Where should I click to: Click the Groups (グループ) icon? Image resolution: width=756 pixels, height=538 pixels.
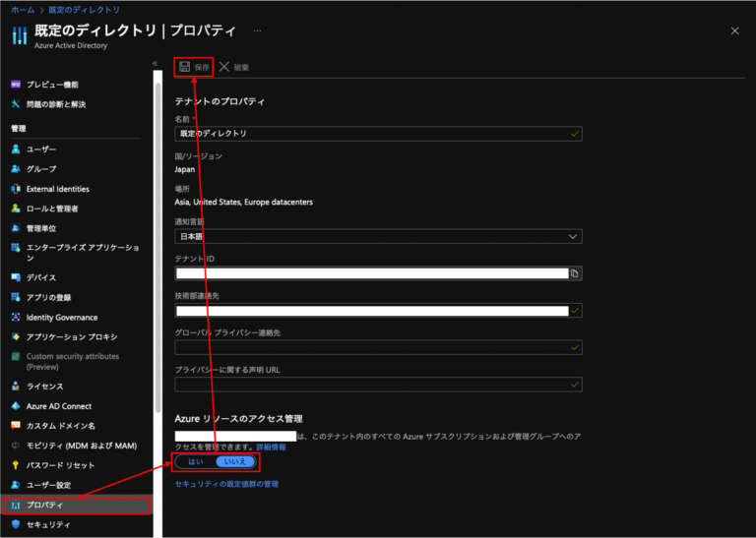(x=16, y=168)
